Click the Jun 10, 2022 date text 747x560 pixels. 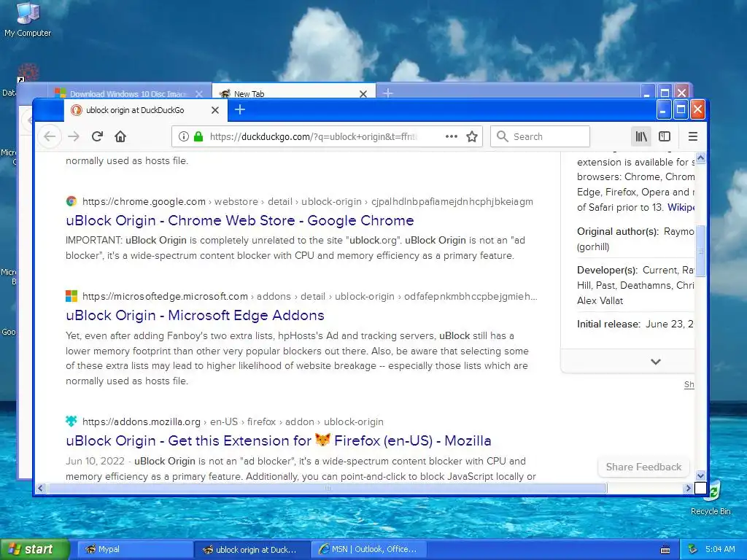95,461
